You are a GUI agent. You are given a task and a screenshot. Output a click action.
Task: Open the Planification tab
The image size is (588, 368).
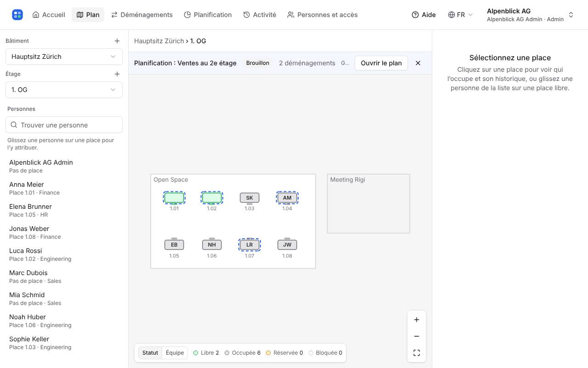[208, 15]
